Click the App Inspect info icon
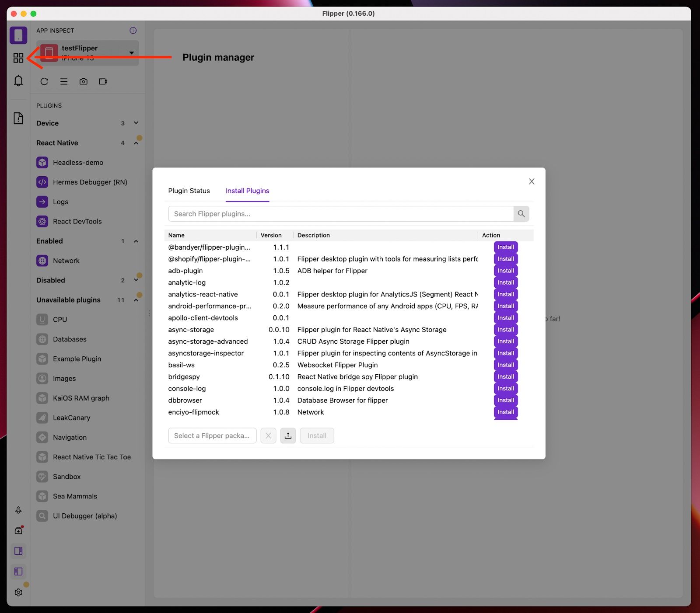This screenshot has width=700, height=613. pos(133,30)
